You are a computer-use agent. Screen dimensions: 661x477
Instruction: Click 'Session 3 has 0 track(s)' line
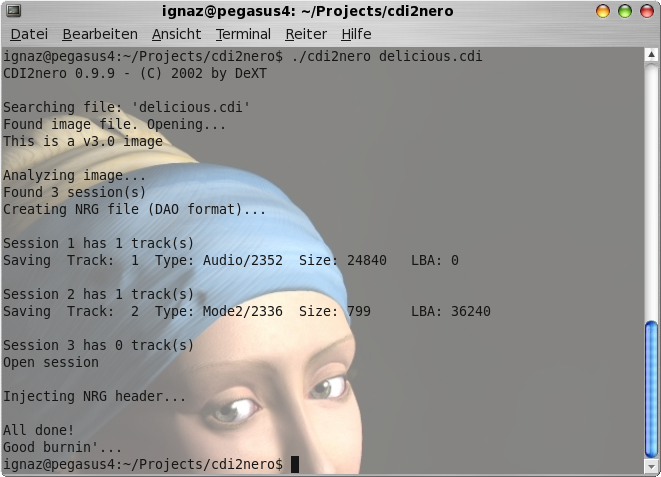click(x=98, y=345)
